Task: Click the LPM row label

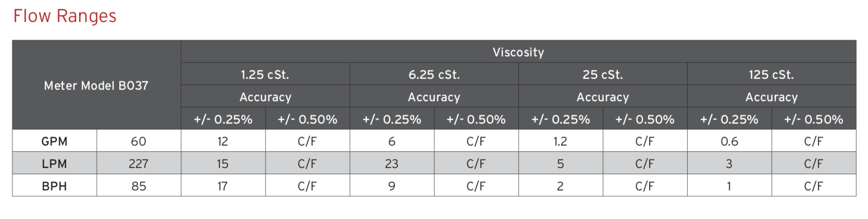Action: coord(54,164)
